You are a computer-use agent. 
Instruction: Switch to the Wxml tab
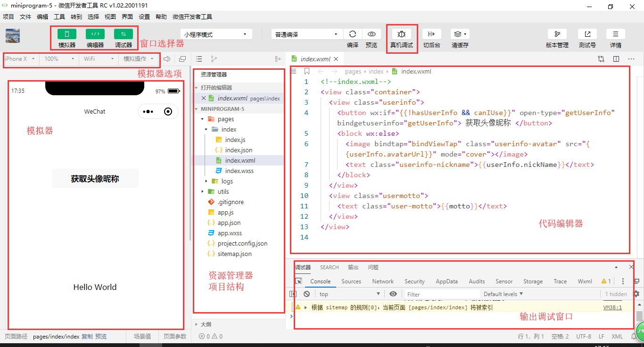pos(585,281)
